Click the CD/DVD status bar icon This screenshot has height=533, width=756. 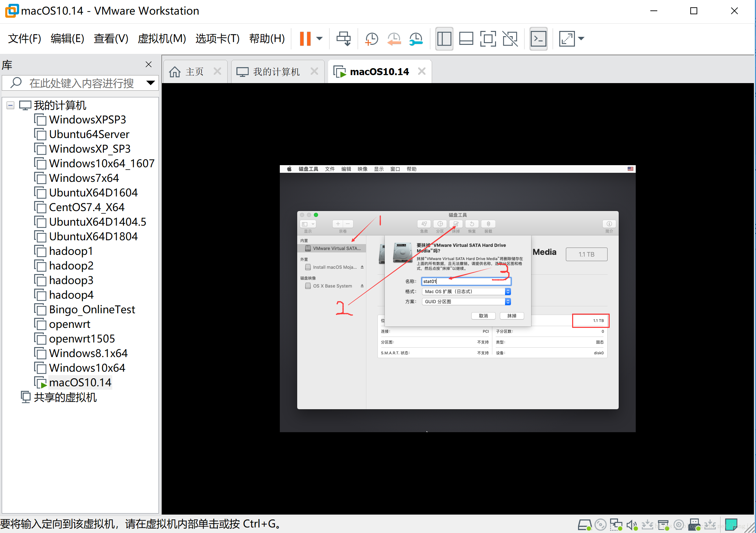600,524
